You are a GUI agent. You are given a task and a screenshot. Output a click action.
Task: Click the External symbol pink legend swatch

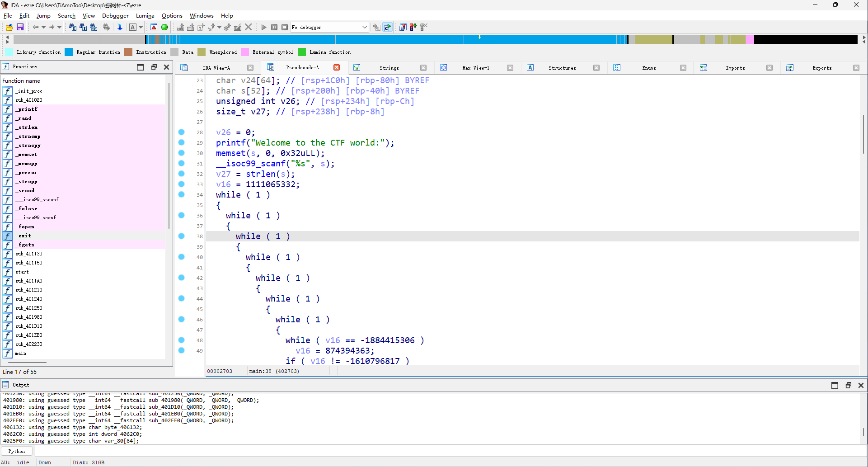pos(245,52)
